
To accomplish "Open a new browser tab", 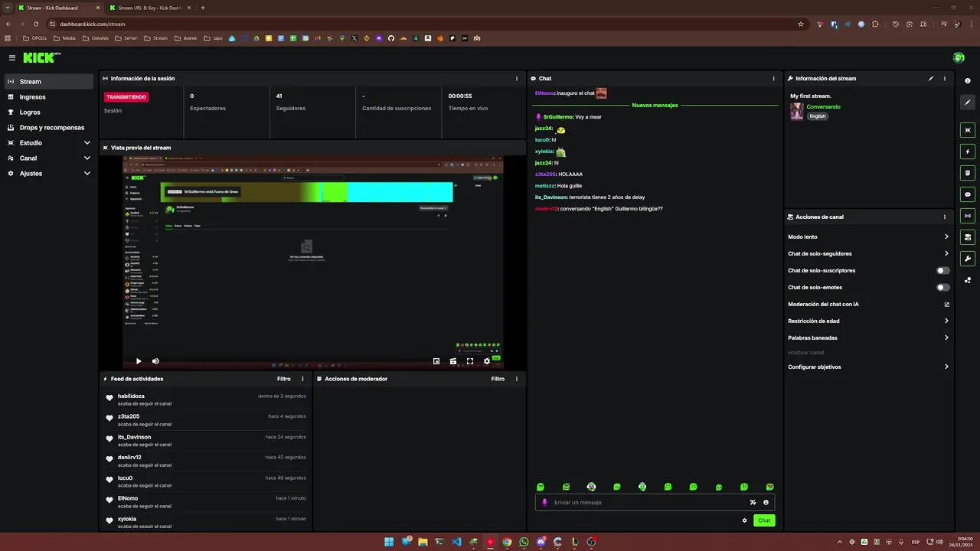I will pyautogui.click(x=203, y=8).
